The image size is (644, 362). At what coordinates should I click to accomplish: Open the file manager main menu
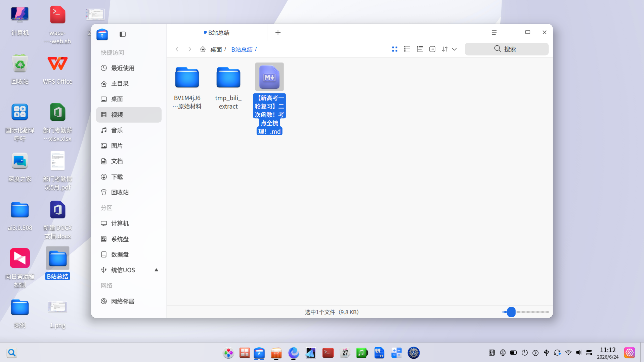coord(494,33)
